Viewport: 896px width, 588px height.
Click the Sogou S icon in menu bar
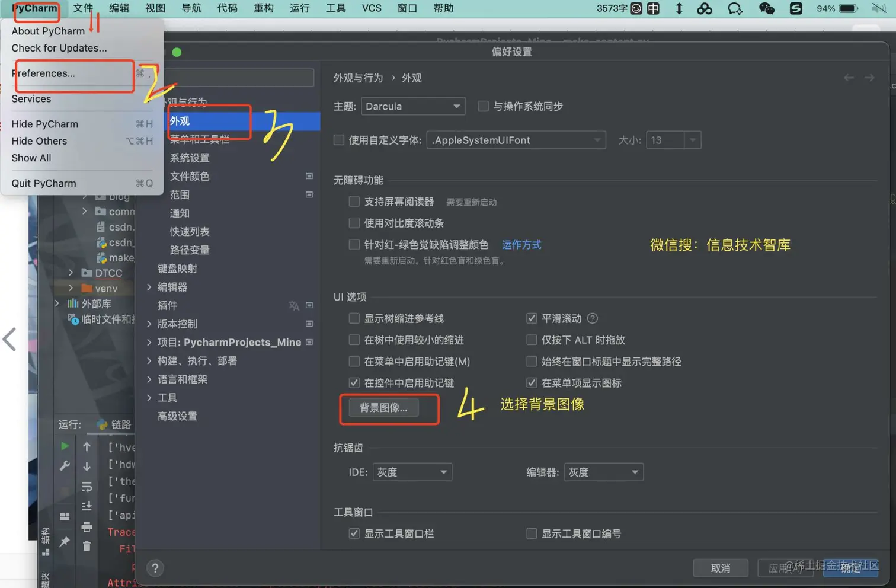(x=796, y=8)
